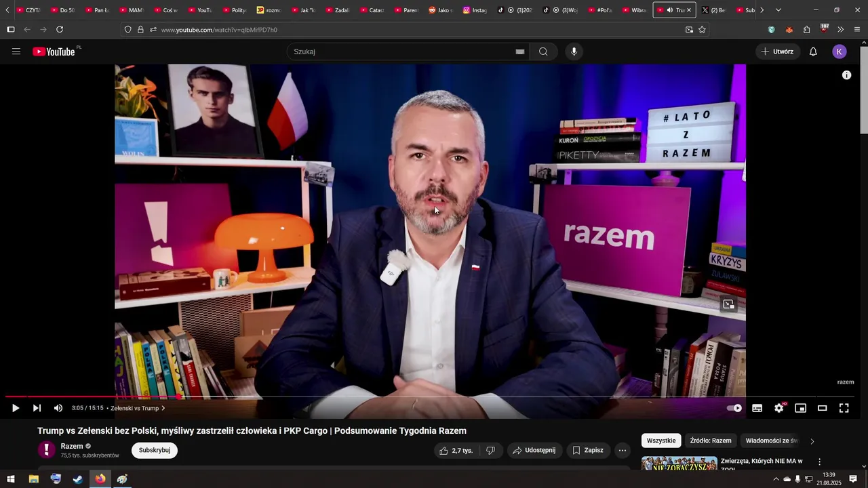Open Zwierzęta video thumbnail

tap(679, 463)
